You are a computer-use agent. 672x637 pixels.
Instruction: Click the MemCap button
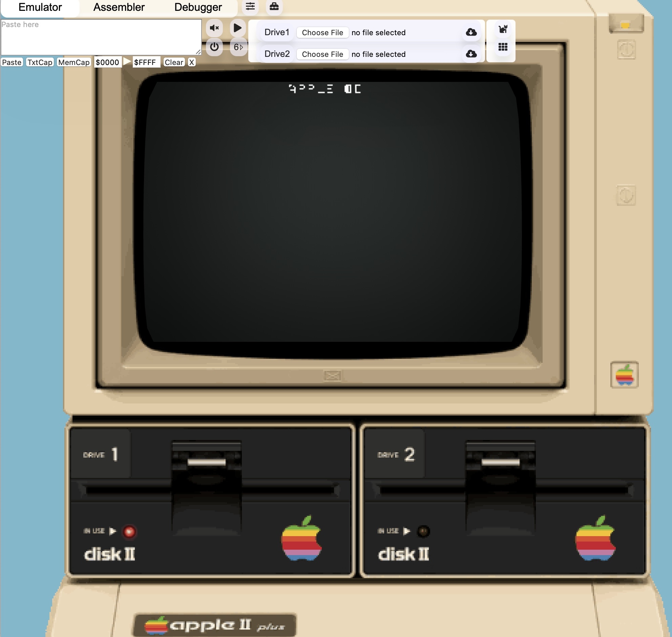(74, 62)
